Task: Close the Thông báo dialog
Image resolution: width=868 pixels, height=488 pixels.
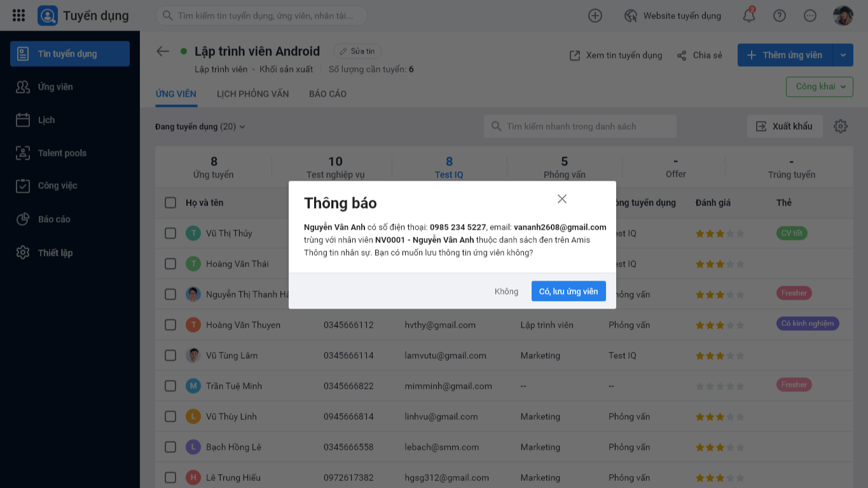Action: [562, 199]
